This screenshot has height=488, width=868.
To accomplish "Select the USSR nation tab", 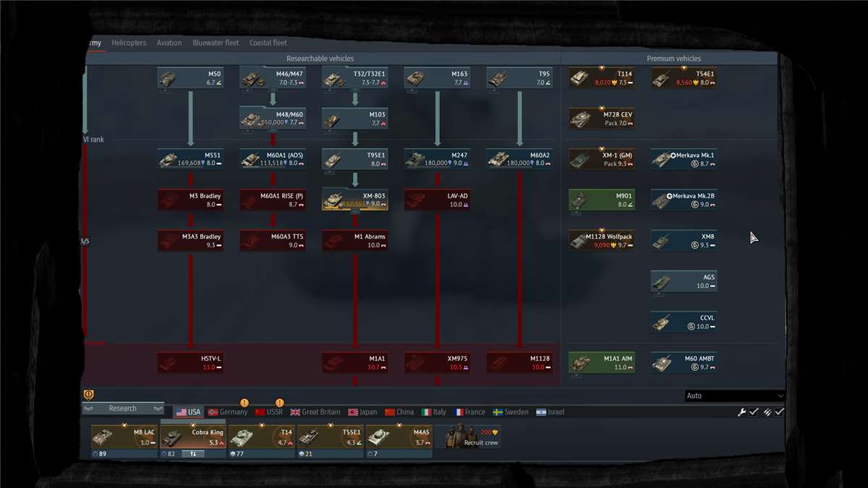I will [x=269, y=412].
